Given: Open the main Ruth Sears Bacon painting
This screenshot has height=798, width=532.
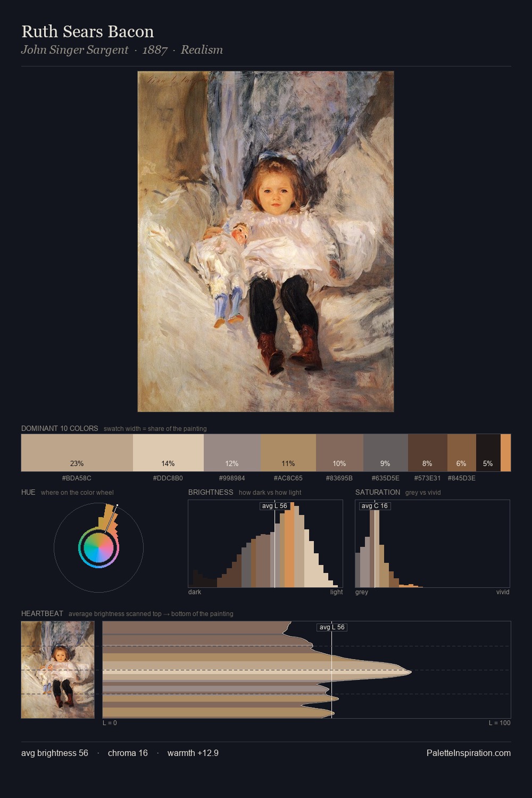Looking at the screenshot, I should point(265,242).
